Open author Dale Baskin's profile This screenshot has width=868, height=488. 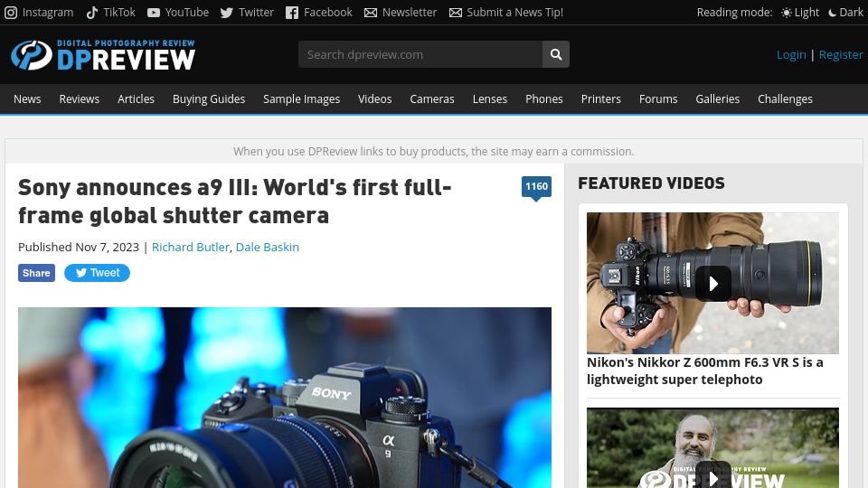(x=268, y=247)
